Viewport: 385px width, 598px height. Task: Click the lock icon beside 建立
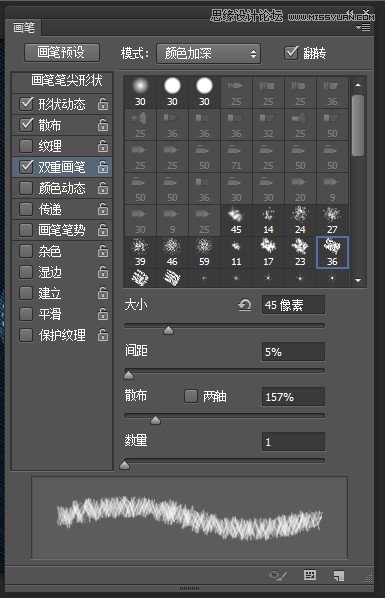click(x=103, y=293)
